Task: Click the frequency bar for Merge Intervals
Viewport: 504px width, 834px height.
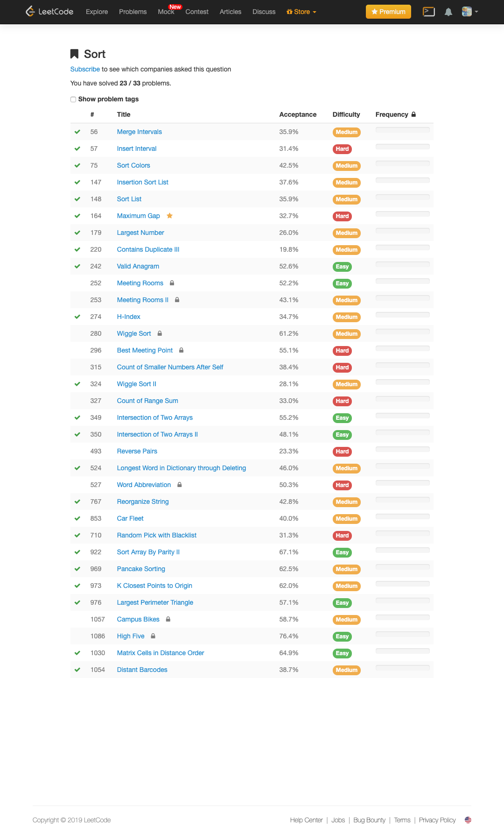Action: (x=402, y=130)
